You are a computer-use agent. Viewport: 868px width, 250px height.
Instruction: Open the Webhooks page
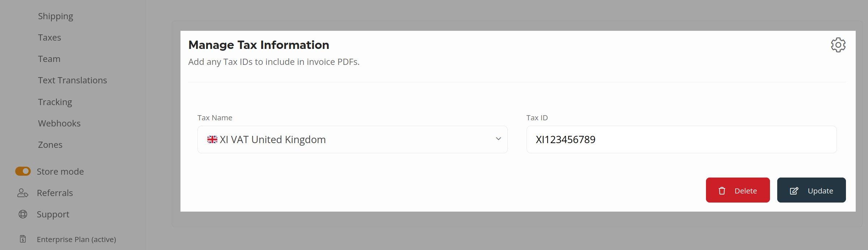(59, 124)
